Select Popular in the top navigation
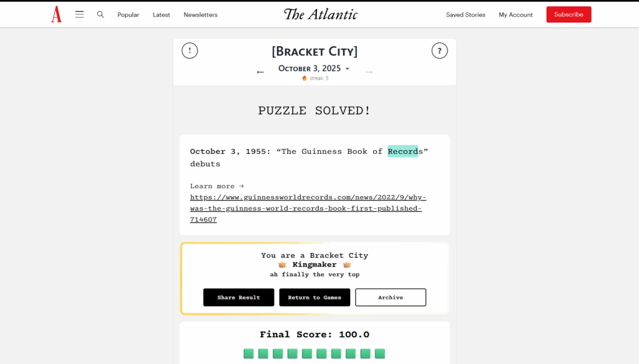The height and width of the screenshot is (364, 639). coord(128,14)
